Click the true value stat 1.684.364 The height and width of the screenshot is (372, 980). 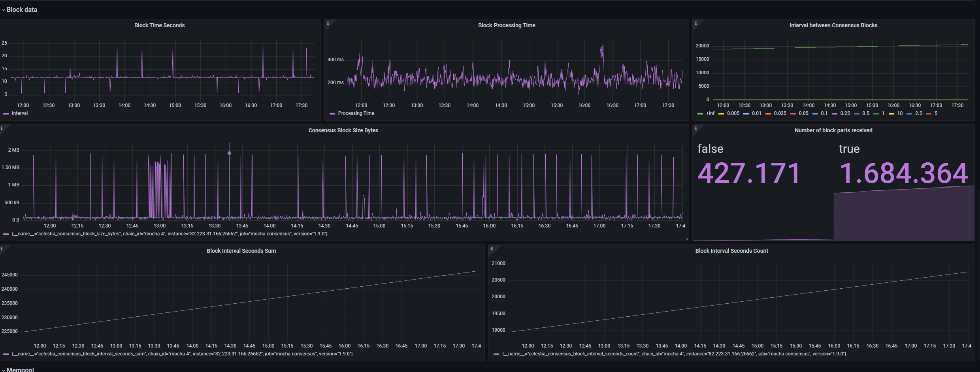903,173
